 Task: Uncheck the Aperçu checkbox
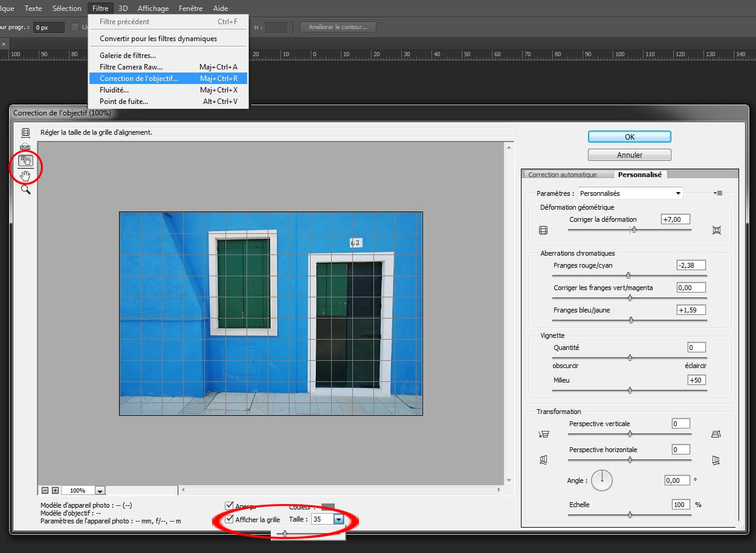[229, 506]
